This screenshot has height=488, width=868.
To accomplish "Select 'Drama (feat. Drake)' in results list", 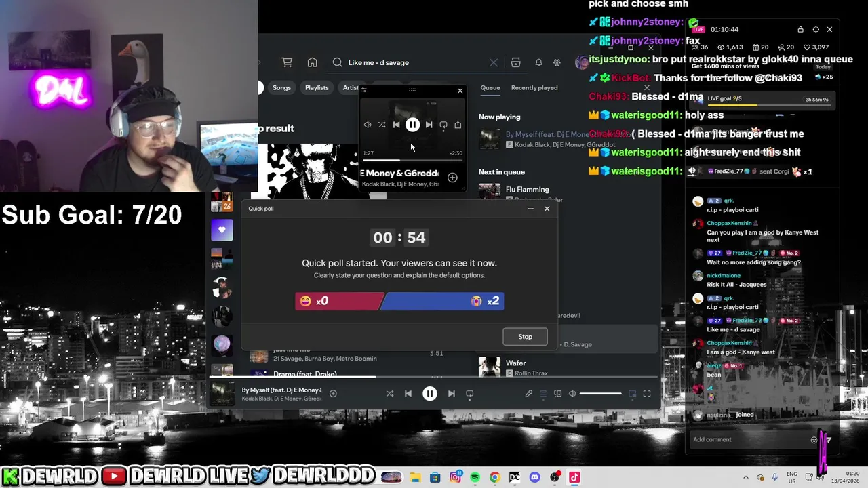I will (304, 373).
